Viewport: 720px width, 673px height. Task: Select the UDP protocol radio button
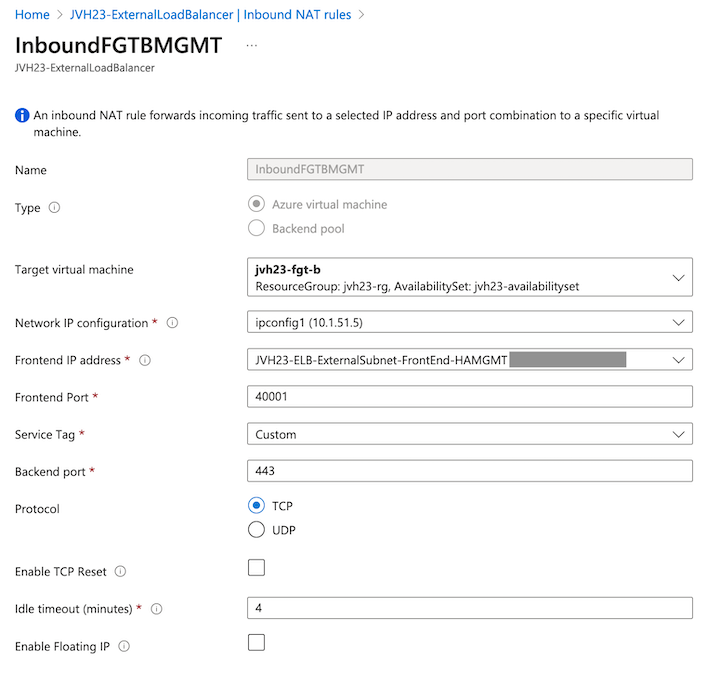[x=256, y=530]
